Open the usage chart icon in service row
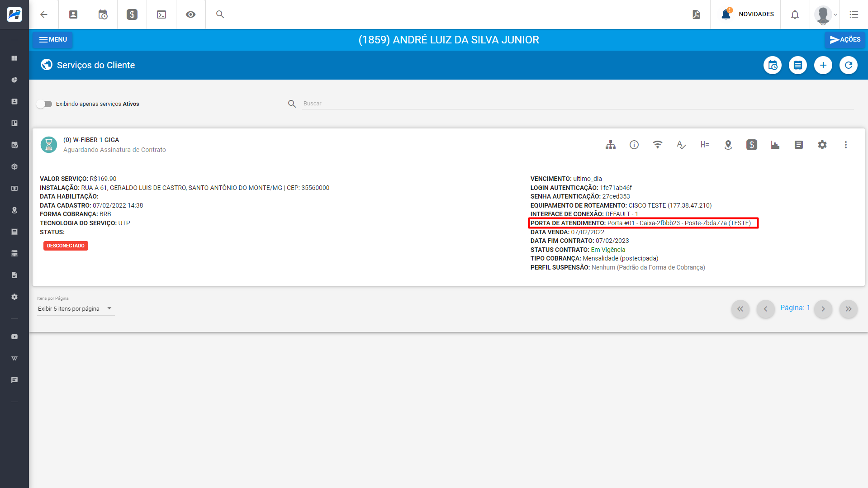 point(775,145)
